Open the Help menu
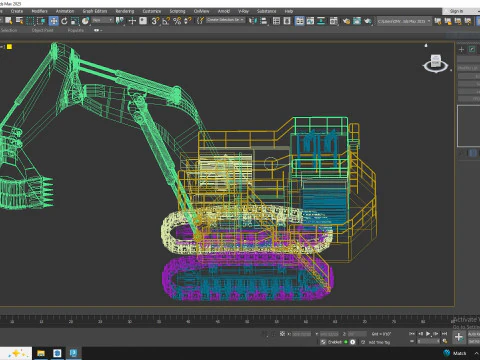The width and height of the screenshot is (480, 360). pos(289,11)
